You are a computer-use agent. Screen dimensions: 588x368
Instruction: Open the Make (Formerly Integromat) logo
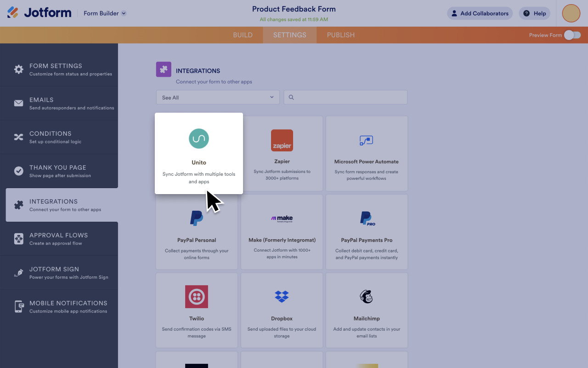282,218
